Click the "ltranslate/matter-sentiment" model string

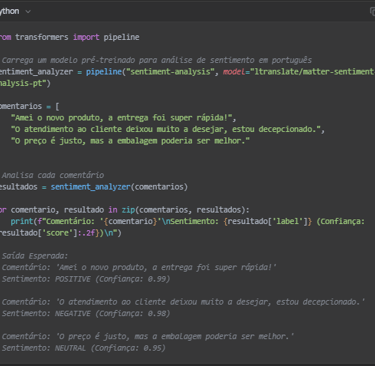[312, 72]
